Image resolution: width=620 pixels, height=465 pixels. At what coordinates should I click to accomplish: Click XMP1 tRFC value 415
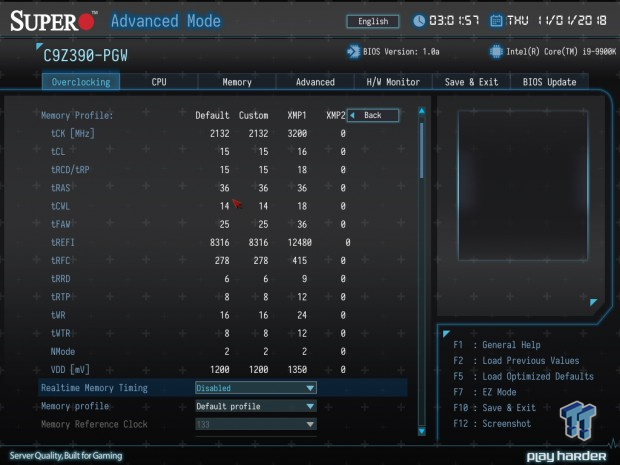(299, 261)
